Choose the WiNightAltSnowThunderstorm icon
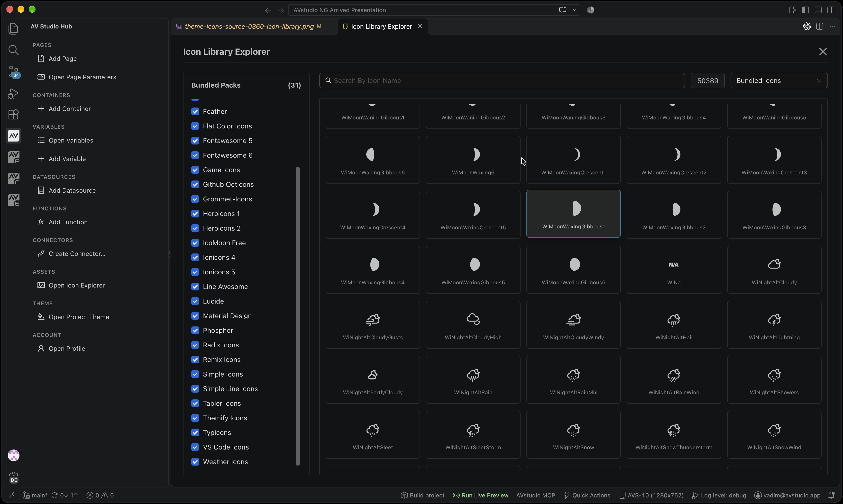The image size is (843, 504). pyautogui.click(x=673, y=435)
